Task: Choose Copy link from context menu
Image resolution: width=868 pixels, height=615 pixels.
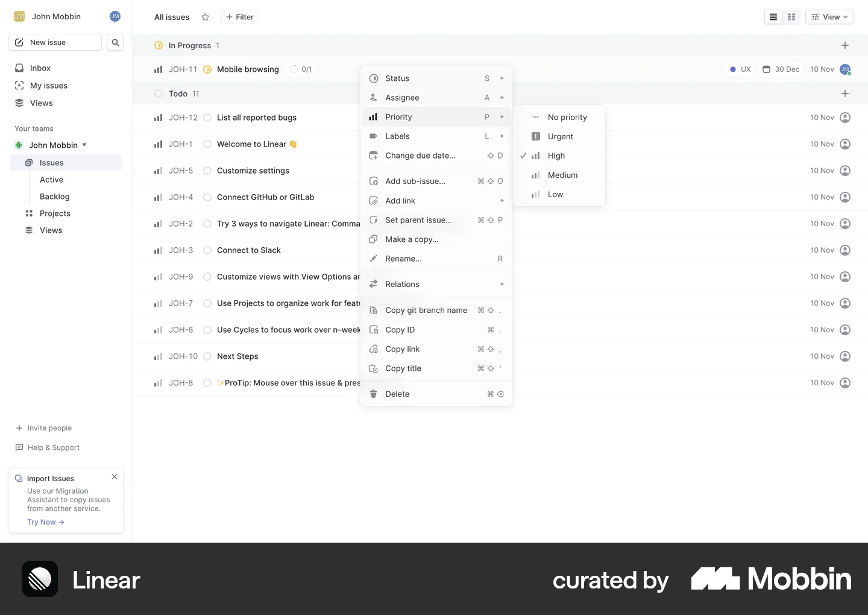Action: point(436,349)
